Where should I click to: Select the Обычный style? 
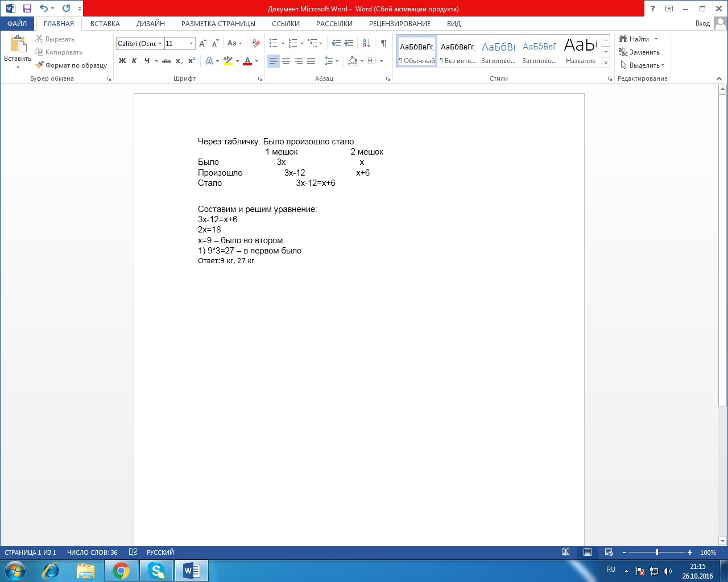[417, 51]
